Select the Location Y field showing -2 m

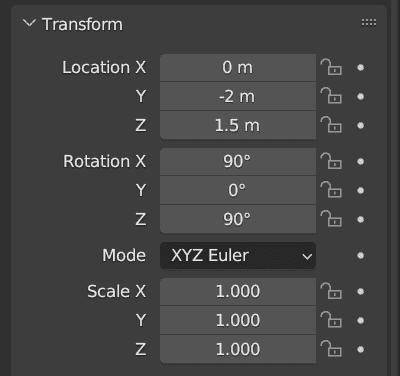(x=238, y=97)
